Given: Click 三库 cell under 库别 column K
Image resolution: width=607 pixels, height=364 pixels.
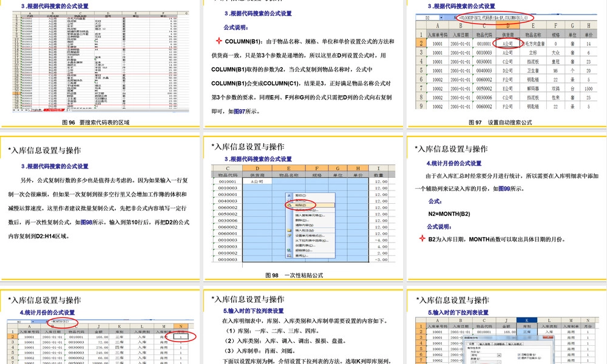Looking at the screenshot, I should pyautogui.click(x=527, y=332).
